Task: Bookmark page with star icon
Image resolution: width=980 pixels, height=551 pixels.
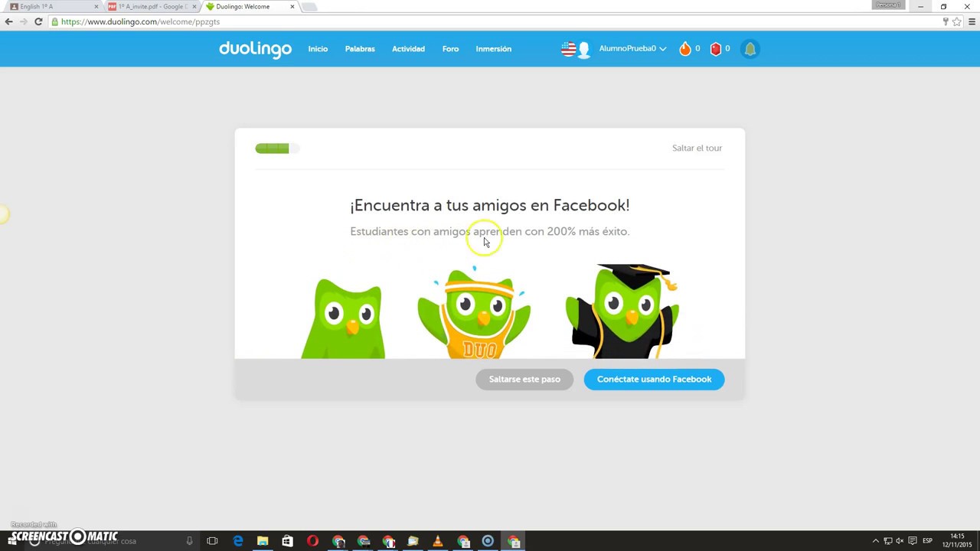Action: point(957,21)
